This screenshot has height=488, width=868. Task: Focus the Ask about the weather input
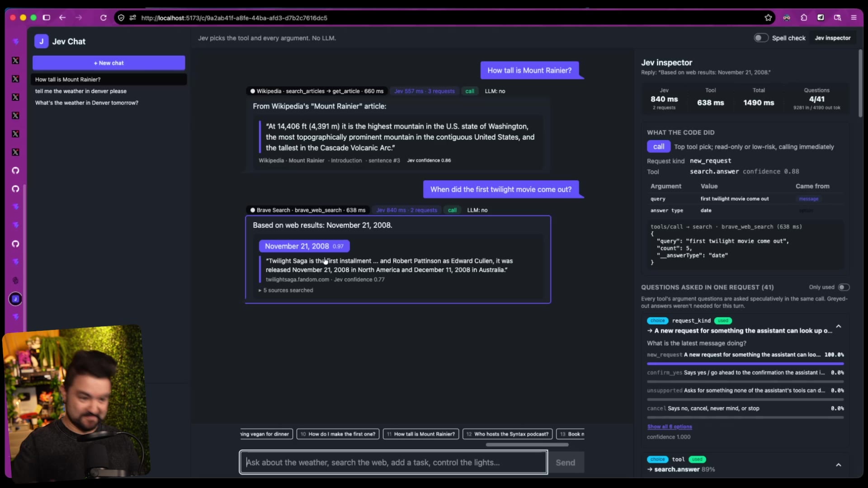pyautogui.click(x=394, y=462)
